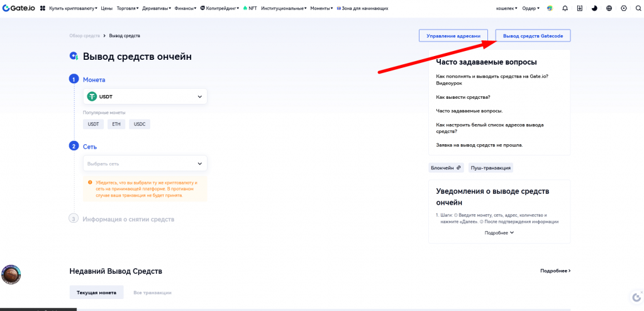644x311 pixels.
Task: Click the orange warning info icon
Action: pyautogui.click(x=90, y=182)
